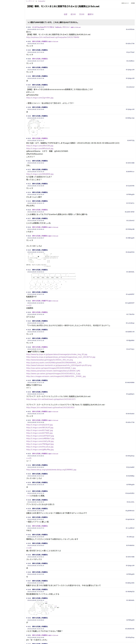The image size is (138, 644).
Task: Select poster ID M0RyL7pA on post 0009
Action: pyautogui.click(x=130, y=118)
